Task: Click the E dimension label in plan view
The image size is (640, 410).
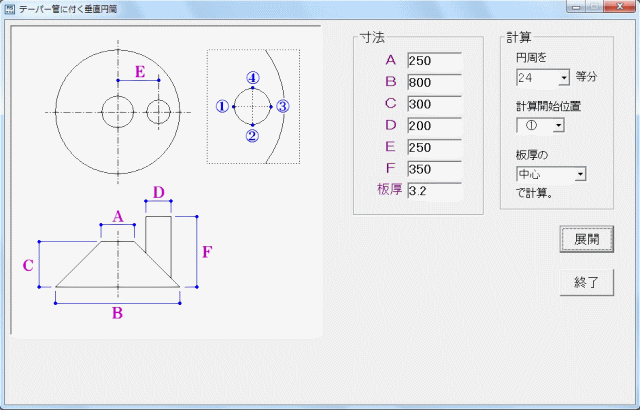Action: pos(140,72)
